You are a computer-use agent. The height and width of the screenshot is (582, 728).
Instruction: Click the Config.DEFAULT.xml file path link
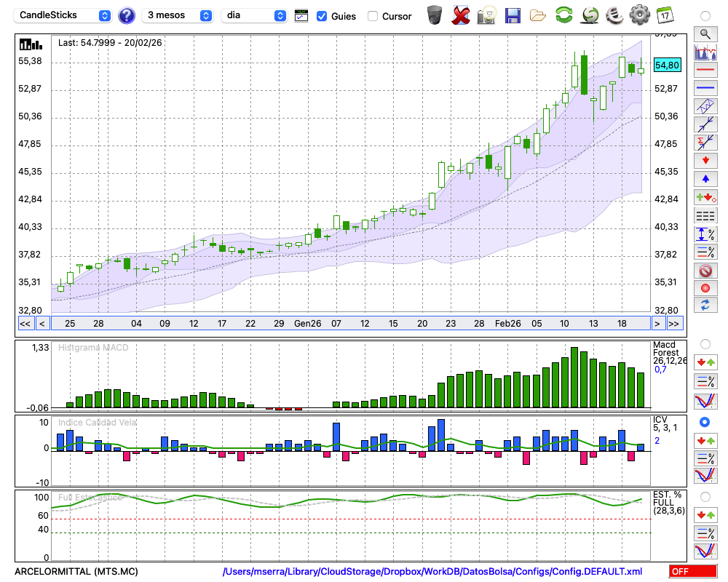432,571
